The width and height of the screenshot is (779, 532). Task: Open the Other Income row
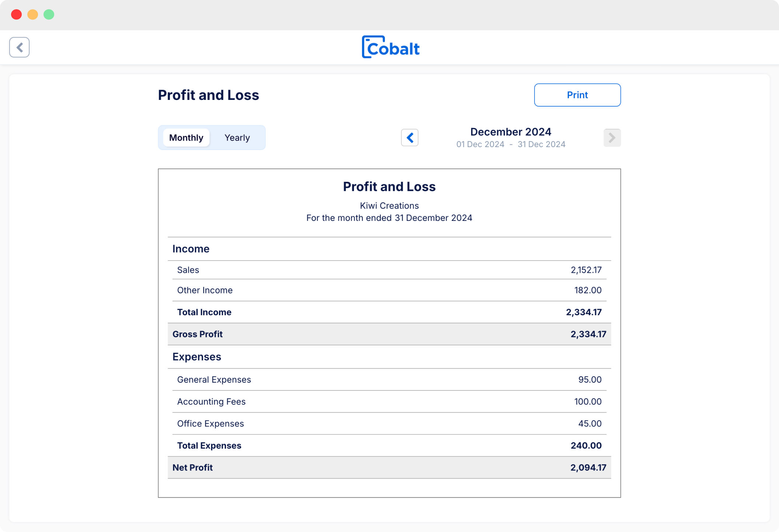tap(389, 290)
